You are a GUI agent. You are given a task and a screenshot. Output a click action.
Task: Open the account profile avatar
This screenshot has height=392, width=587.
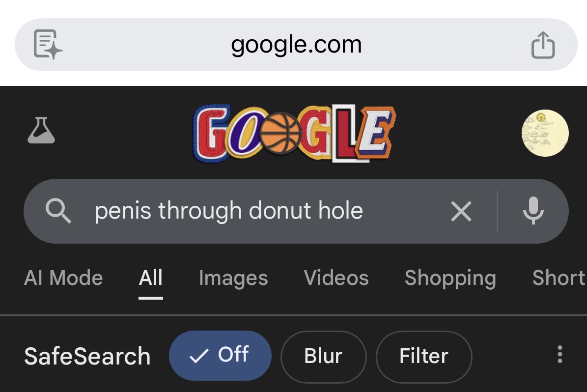[x=545, y=133]
